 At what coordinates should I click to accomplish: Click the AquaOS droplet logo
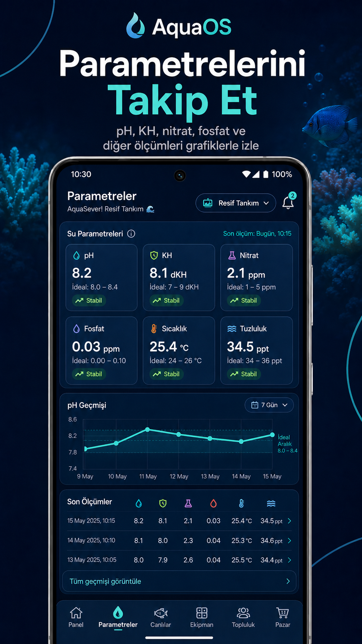[135, 25]
